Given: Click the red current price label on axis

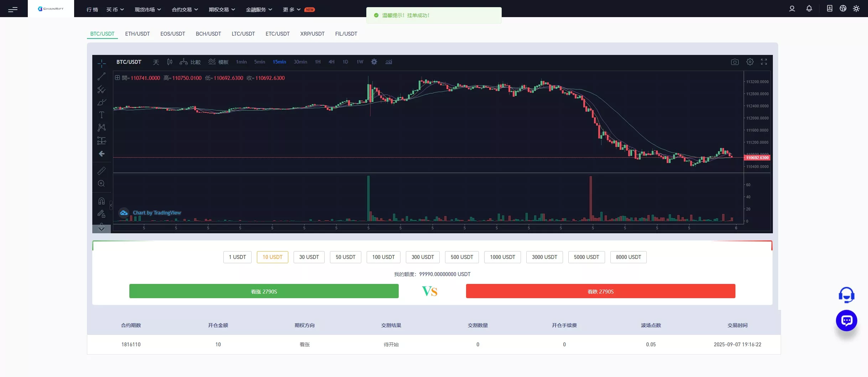Looking at the screenshot, I should [x=758, y=158].
